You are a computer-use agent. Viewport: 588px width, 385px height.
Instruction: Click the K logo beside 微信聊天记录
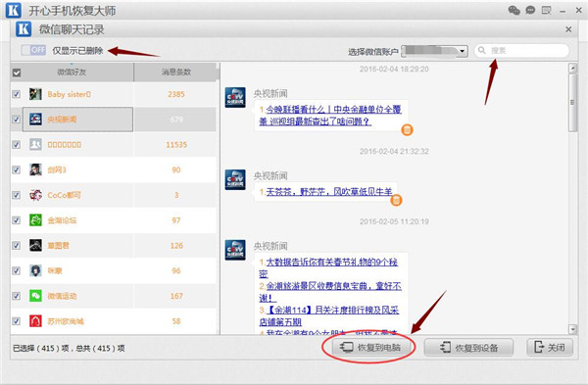point(24,28)
